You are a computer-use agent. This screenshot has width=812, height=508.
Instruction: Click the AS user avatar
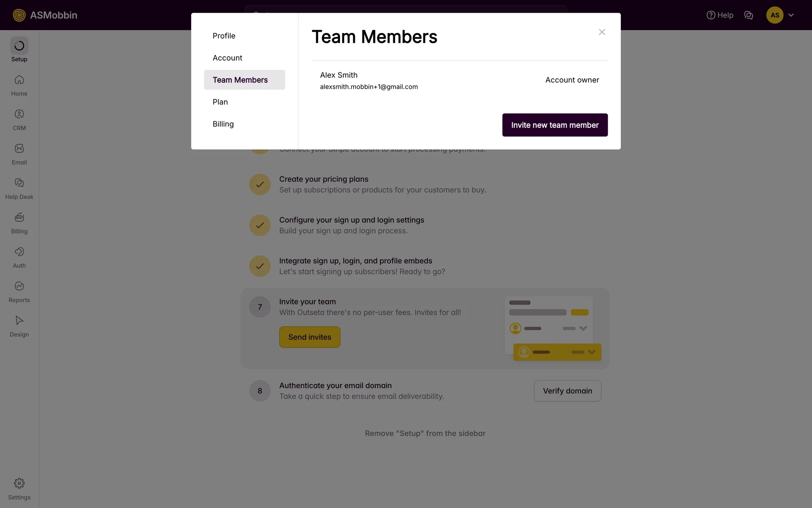pos(774,15)
